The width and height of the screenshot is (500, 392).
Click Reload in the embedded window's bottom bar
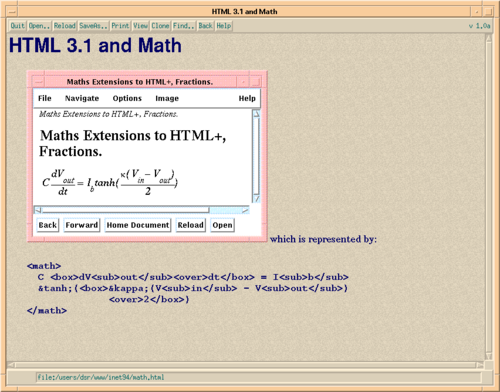click(190, 225)
